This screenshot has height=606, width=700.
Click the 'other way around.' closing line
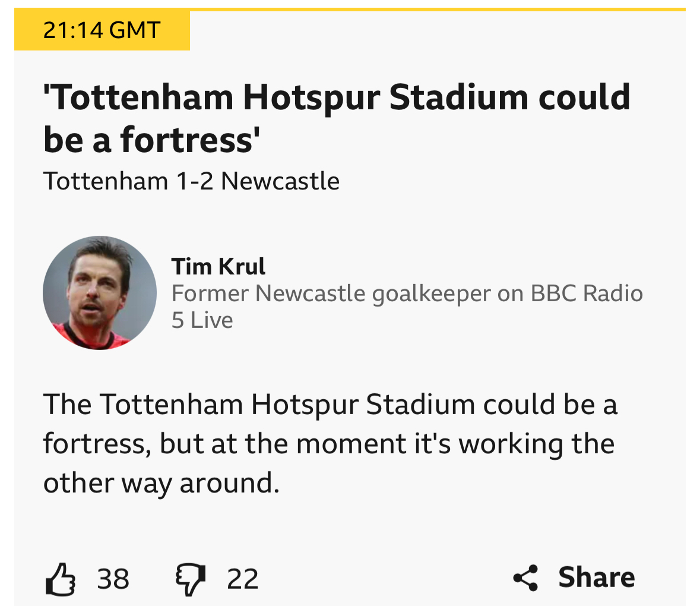161,482
